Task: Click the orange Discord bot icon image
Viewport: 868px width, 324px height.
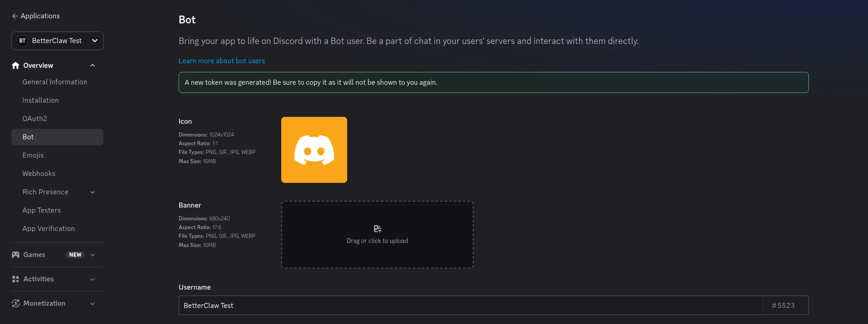Action: point(314,150)
